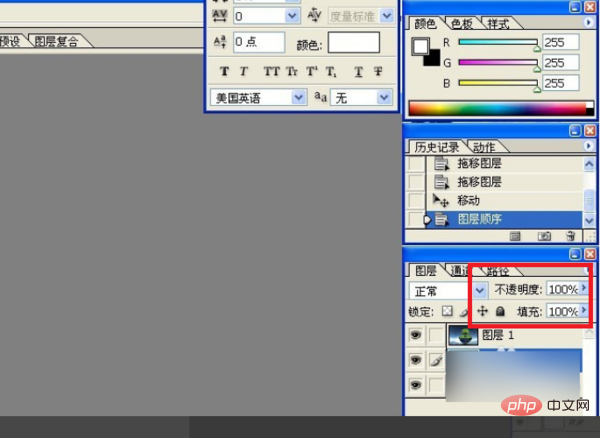
Task: Set history brush source beside 移动 state
Action: point(416,200)
